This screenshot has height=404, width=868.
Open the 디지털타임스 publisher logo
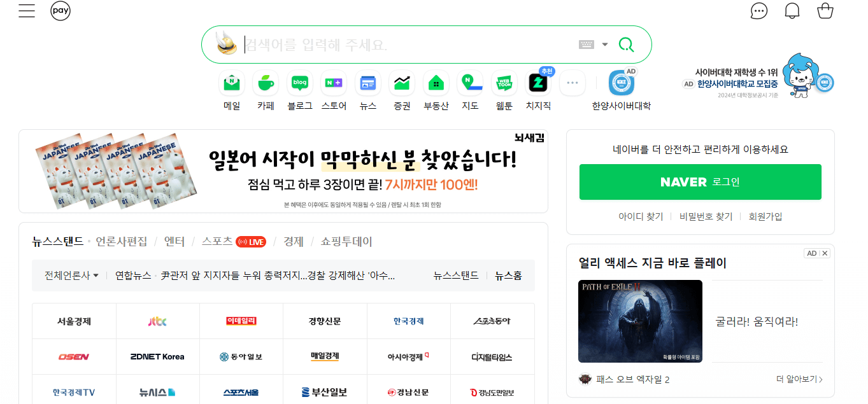point(492,357)
